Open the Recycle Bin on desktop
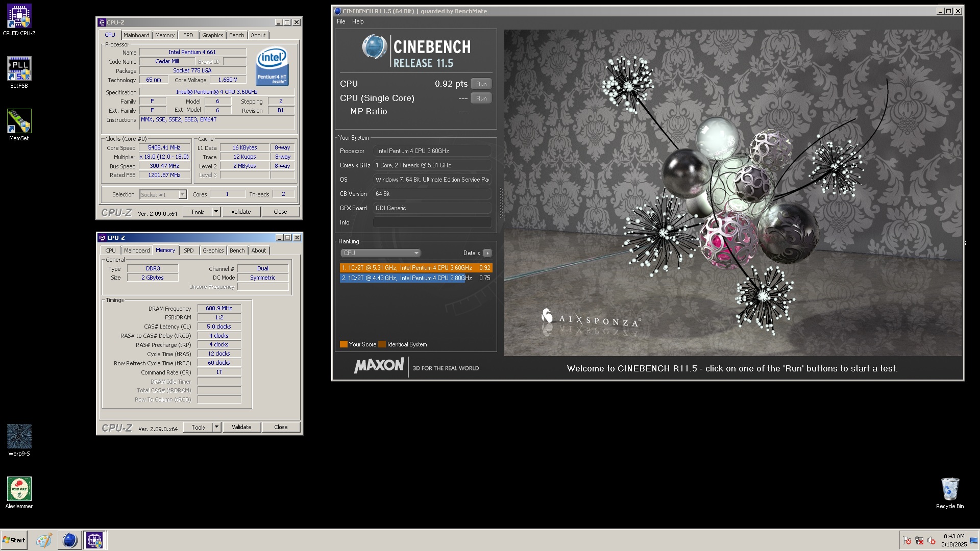The width and height of the screenshot is (980, 551). 950,493
